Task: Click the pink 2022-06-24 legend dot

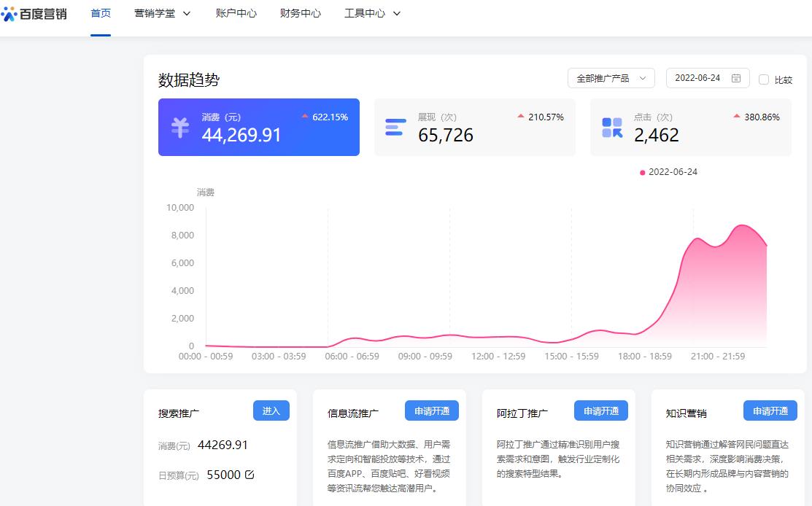Action: click(641, 172)
